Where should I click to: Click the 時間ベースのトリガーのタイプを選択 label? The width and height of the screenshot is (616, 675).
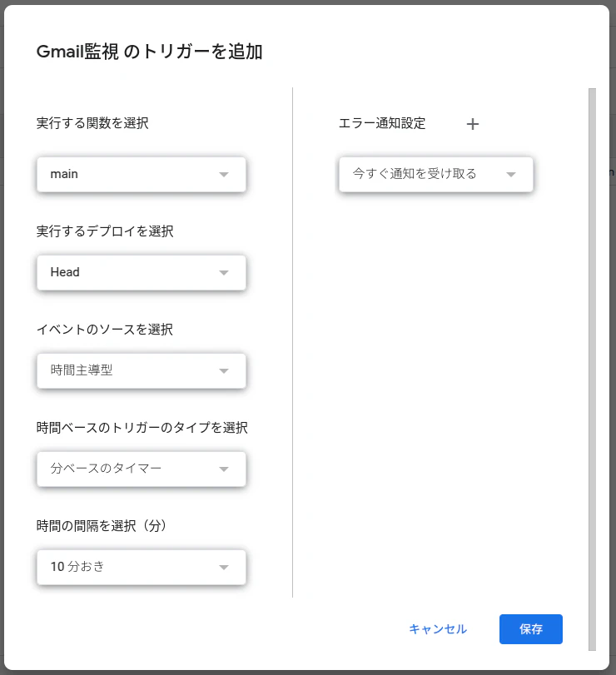pos(142,428)
